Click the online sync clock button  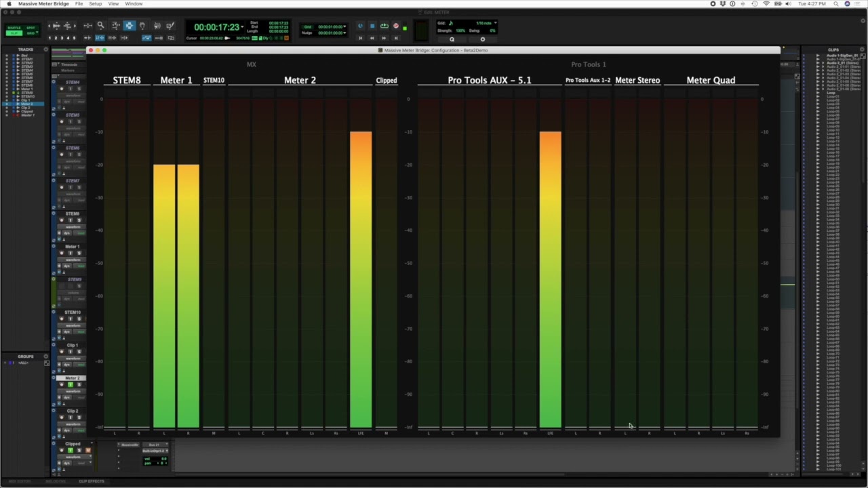(x=360, y=26)
